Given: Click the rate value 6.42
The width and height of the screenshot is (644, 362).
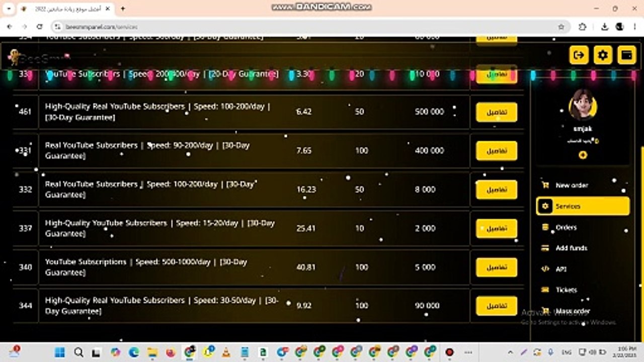Looking at the screenshot, I should (304, 112).
